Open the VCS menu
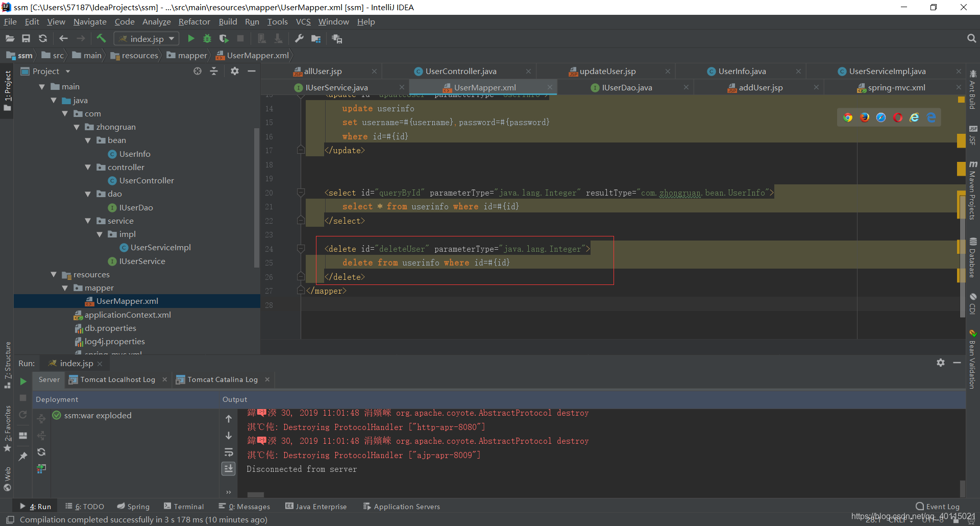 (x=303, y=22)
